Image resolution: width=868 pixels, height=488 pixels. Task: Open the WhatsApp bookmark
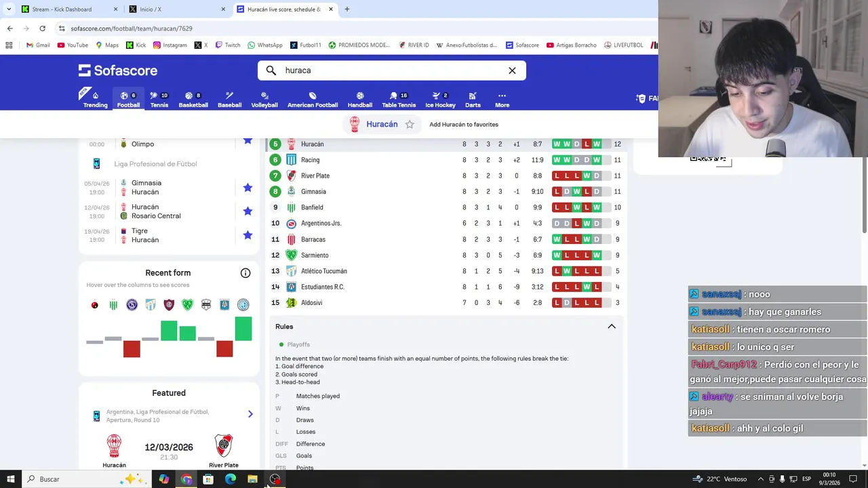click(x=265, y=45)
